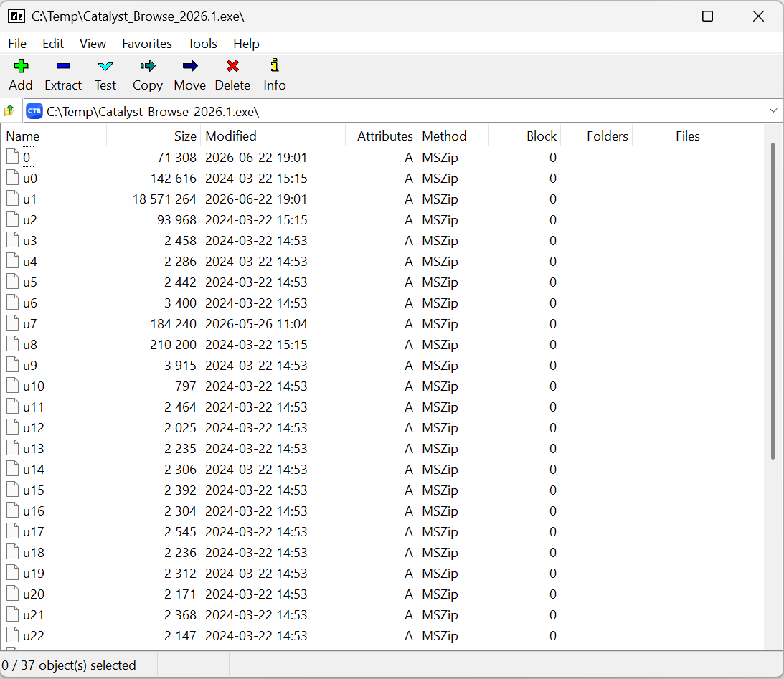
Task: Expand the address path dropdown
Action: tap(773, 111)
